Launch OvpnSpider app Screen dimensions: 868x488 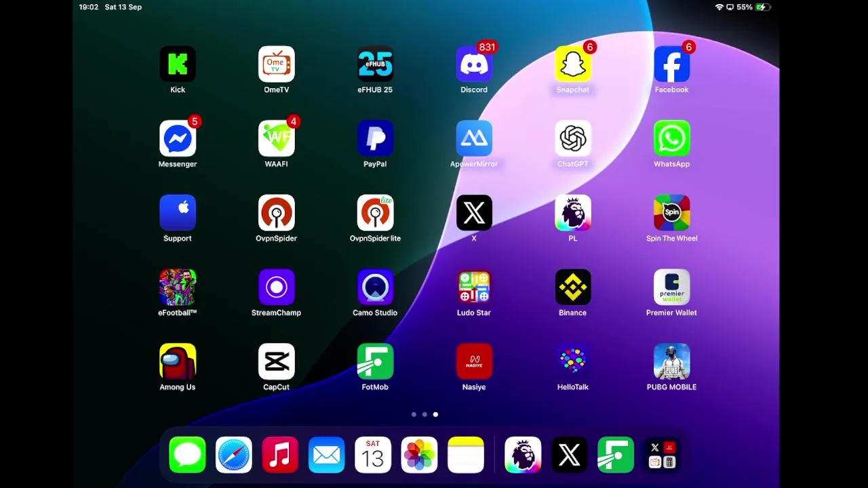point(277,213)
